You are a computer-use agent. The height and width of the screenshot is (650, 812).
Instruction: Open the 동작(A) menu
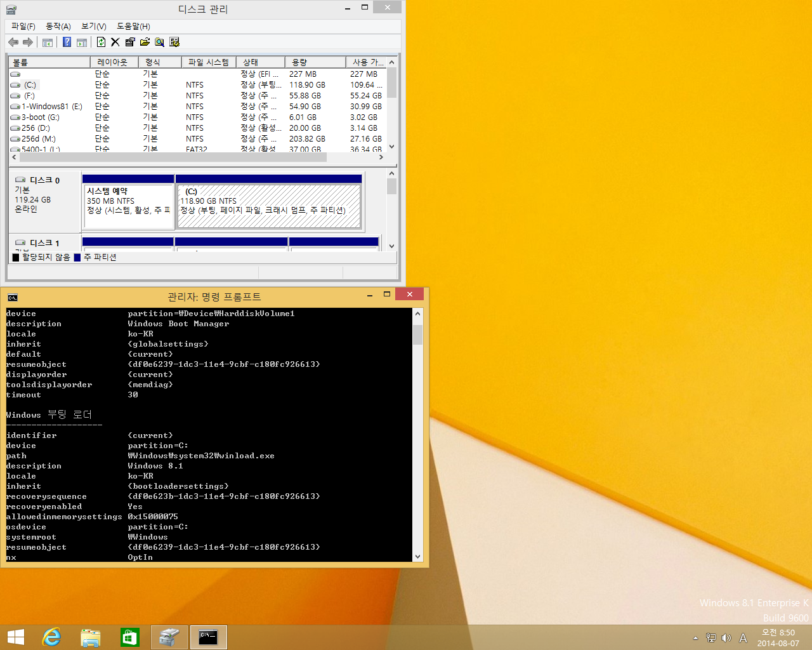click(x=58, y=26)
